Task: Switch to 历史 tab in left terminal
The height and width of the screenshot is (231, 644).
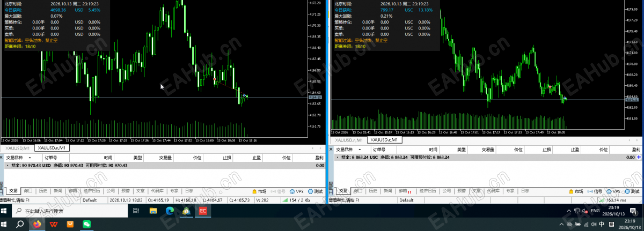Action: point(43,191)
